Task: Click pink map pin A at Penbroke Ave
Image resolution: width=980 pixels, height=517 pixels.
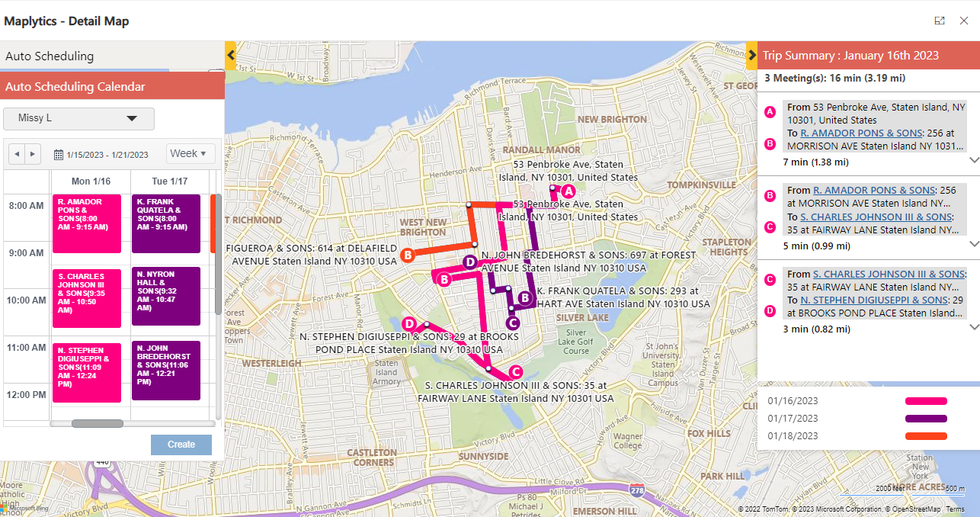Action: coord(568,192)
